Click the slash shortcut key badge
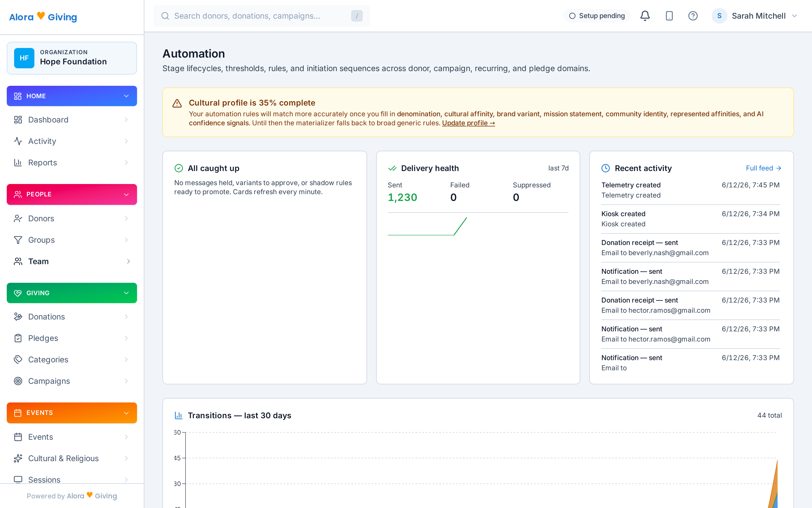812x508 pixels. (357, 16)
